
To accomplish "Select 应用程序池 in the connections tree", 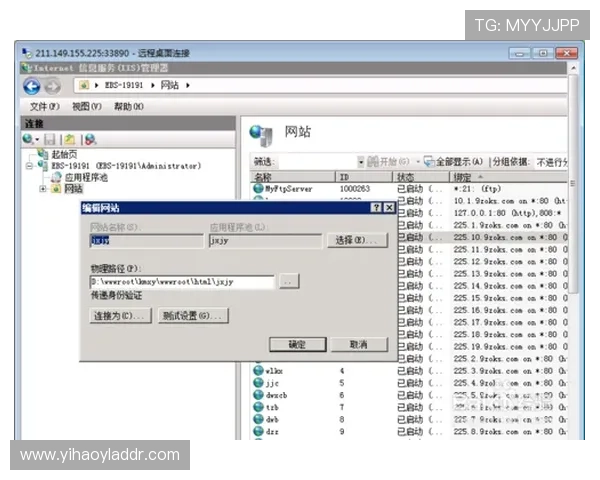I will point(86,177).
